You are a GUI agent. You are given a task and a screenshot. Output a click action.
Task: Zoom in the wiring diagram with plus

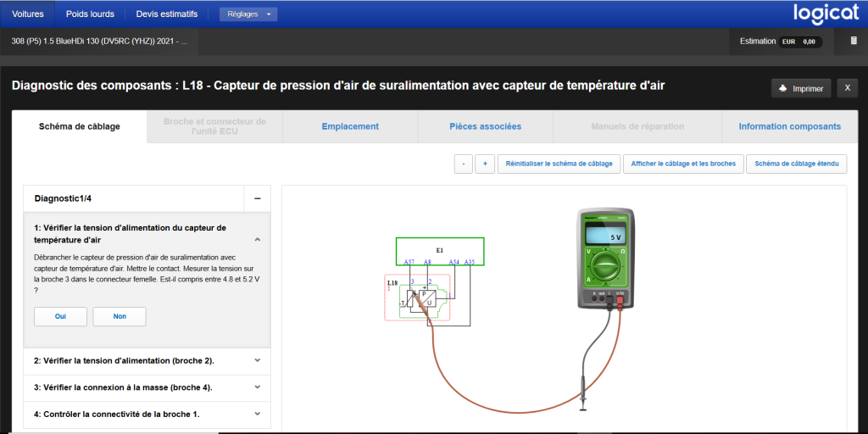pos(485,164)
